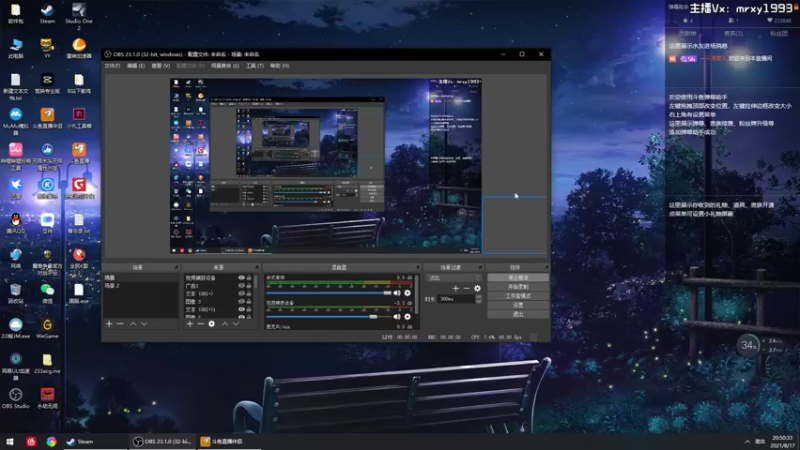Add a scene transition with the plus icon

(x=456, y=288)
